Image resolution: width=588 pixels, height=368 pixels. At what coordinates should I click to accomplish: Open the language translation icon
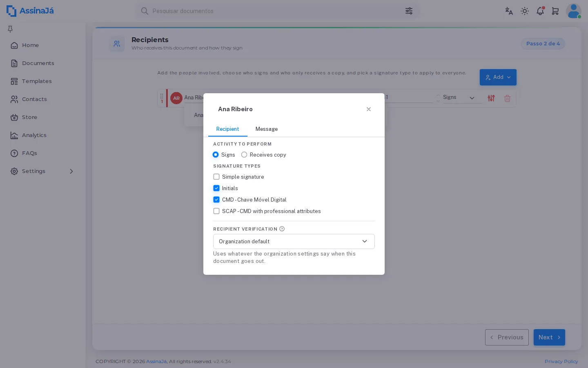point(509,11)
